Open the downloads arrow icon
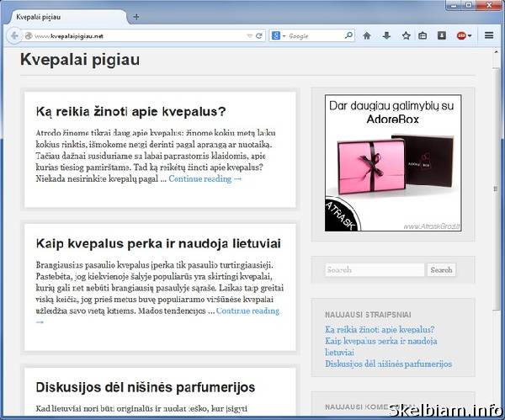Image resolution: width=505 pixels, height=420 pixels. (386, 35)
